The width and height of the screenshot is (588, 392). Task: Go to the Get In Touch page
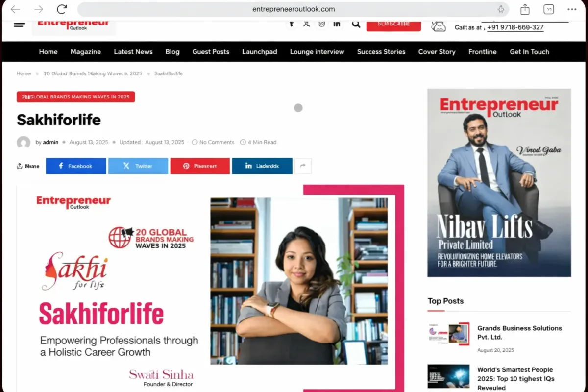(x=530, y=52)
